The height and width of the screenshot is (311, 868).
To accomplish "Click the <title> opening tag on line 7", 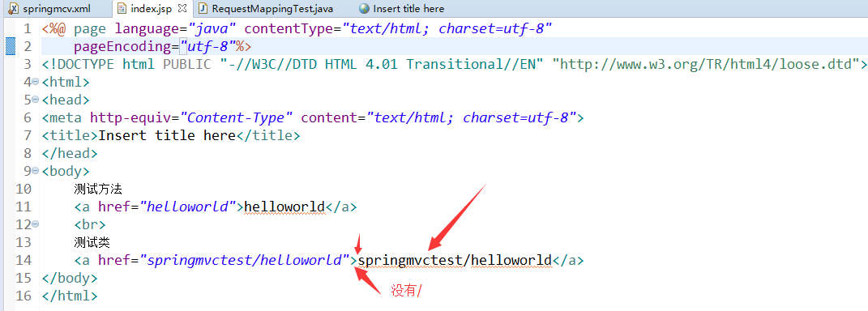I will tap(70, 135).
